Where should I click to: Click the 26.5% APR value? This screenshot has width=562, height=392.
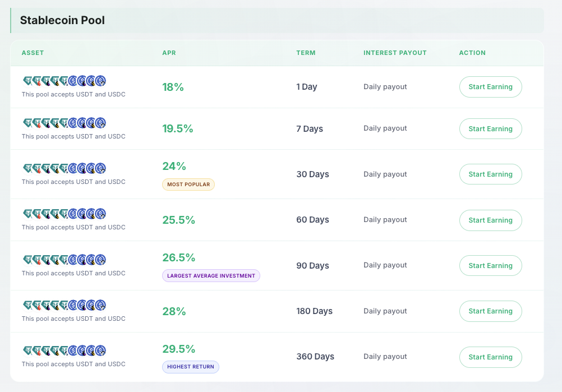point(179,257)
